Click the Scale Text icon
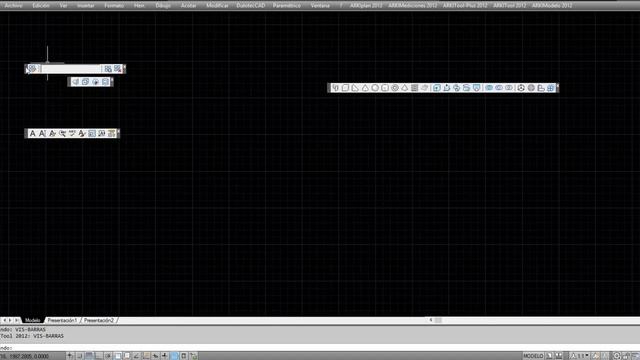This screenshot has width=640, height=360. [92, 133]
